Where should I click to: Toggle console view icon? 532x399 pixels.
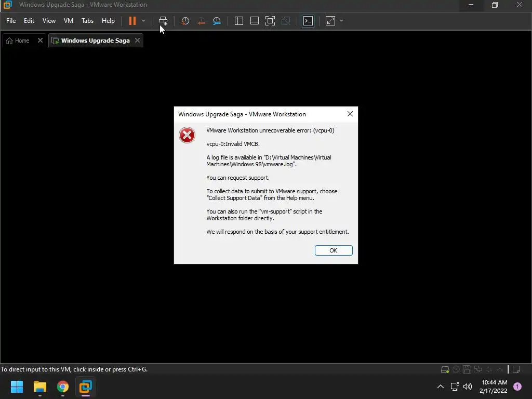(x=308, y=21)
